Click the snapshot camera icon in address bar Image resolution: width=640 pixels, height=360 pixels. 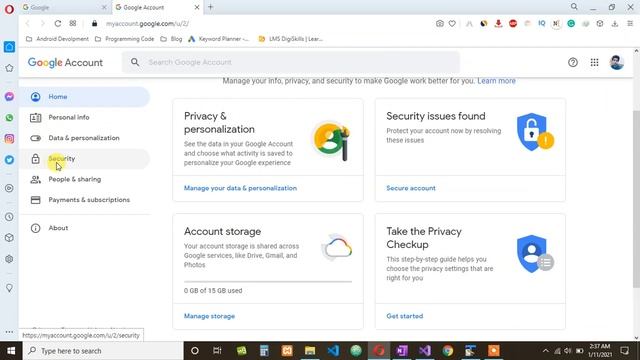tap(440, 24)
